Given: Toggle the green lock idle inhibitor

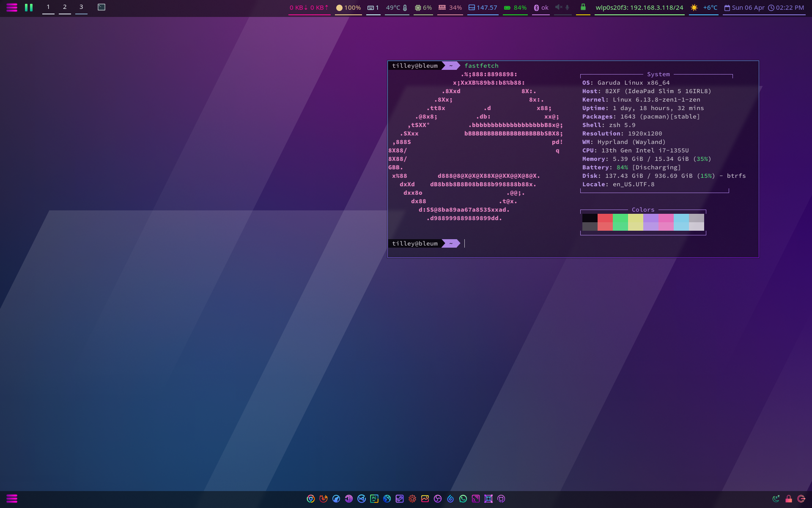Looking at the screenshot, I should [x=583, y=7].
